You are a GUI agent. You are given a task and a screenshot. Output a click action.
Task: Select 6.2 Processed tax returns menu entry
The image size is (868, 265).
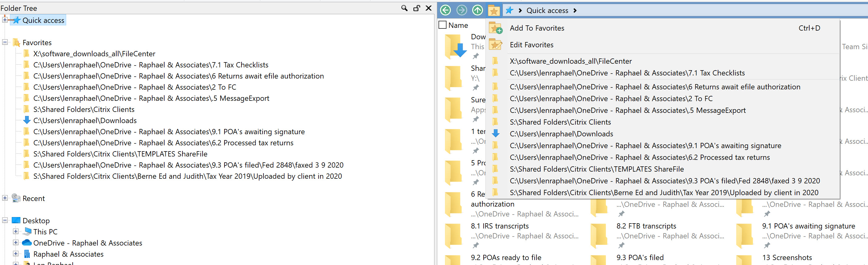(x=663, y=157)
